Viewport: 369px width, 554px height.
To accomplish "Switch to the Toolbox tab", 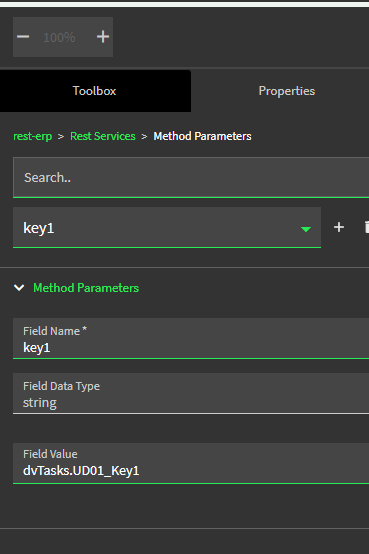I will 94,91.
